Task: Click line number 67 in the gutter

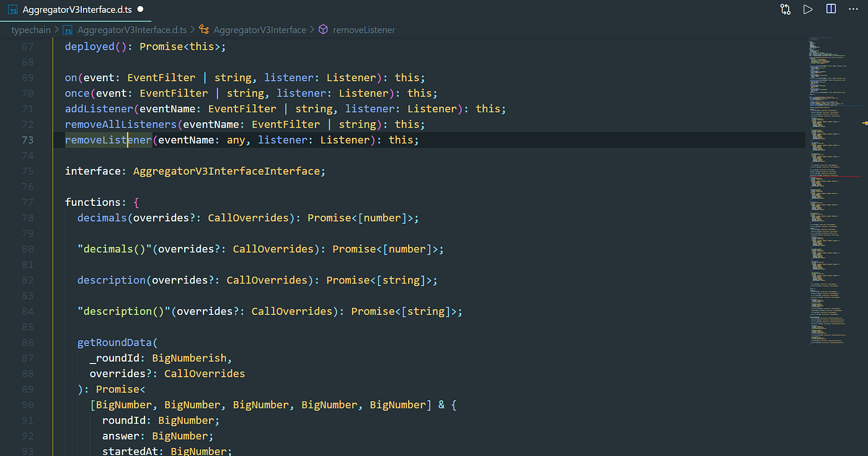Action: click(27, 47)
